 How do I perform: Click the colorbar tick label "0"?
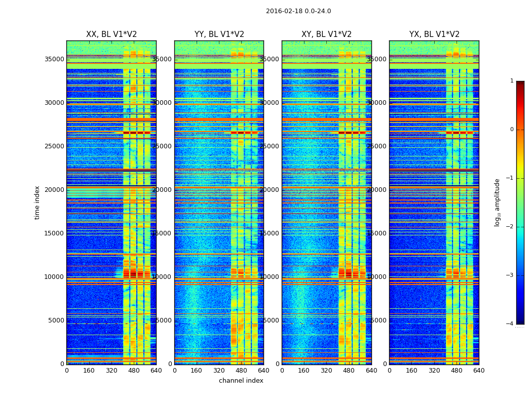[x=511, y=130]
